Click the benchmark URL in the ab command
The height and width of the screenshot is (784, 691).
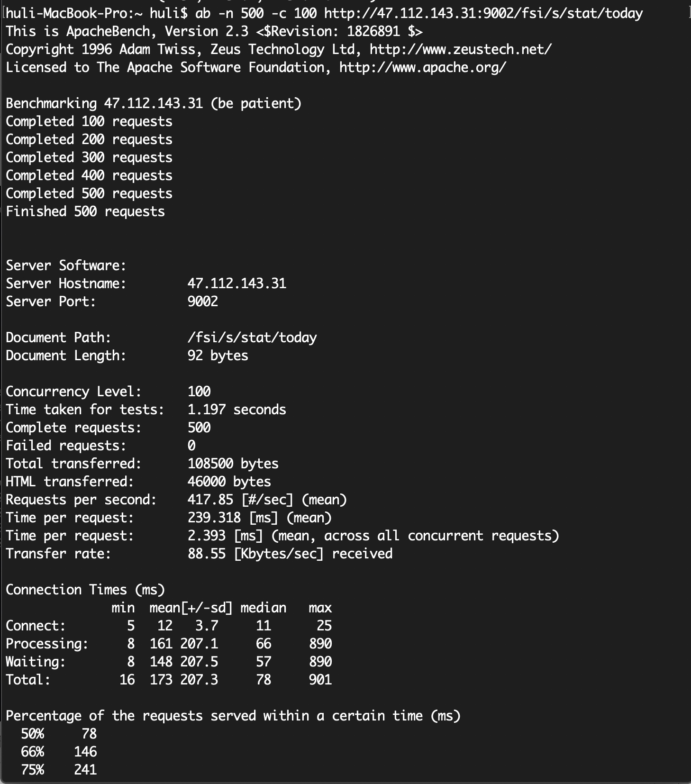(483, 13)
